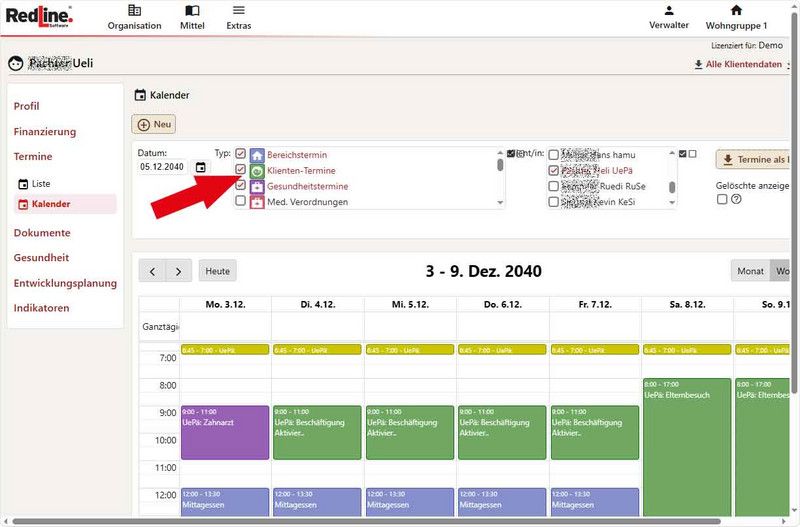Open the Extras hamburger menu

239,10
